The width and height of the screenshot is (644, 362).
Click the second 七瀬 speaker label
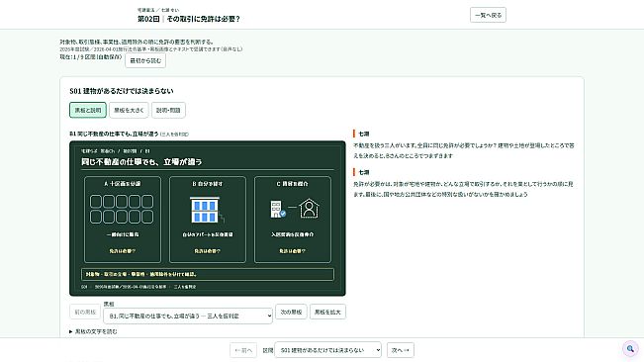click(x=364, y=172)
